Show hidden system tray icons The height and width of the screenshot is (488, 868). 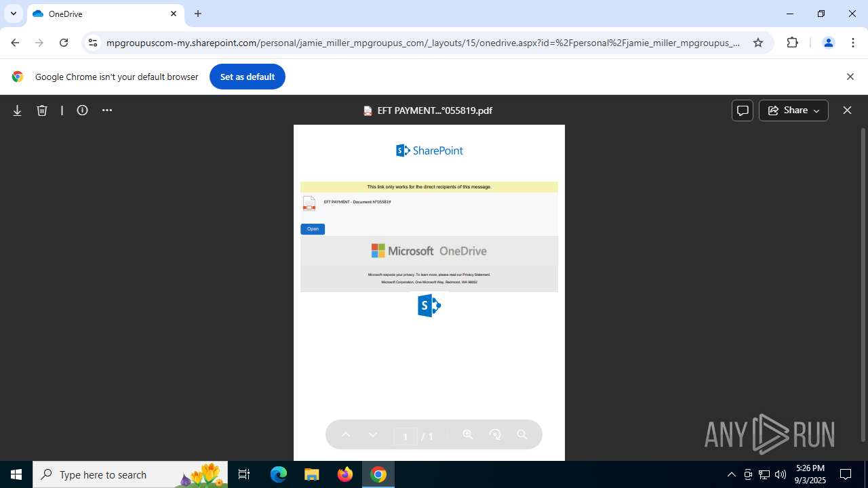(x=732, y=474)
